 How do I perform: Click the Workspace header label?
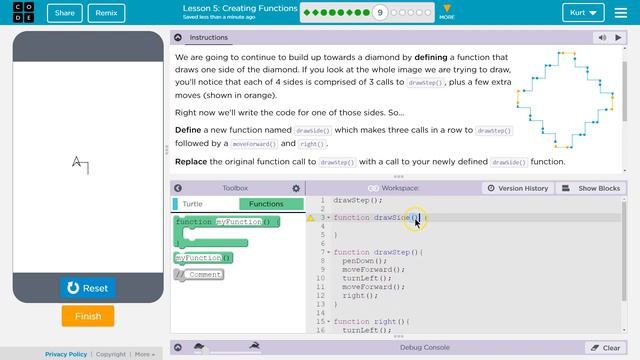tap(400, 188)
